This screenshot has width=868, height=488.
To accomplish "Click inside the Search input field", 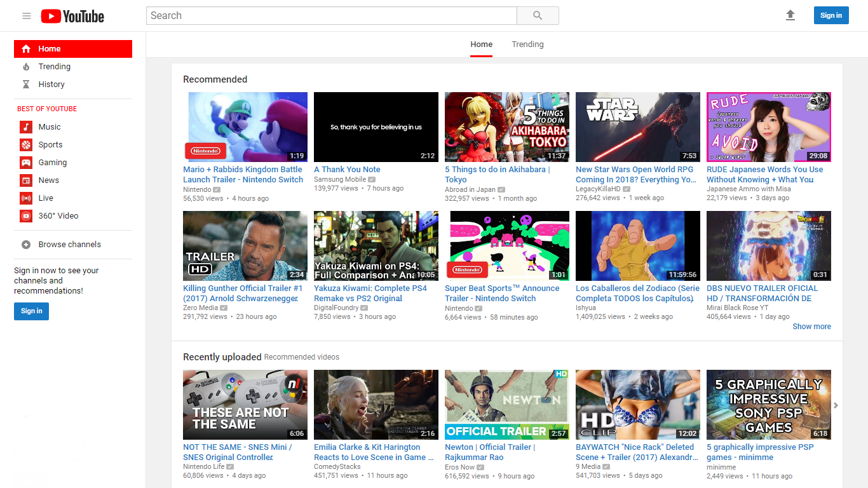I will pos(330,15).
